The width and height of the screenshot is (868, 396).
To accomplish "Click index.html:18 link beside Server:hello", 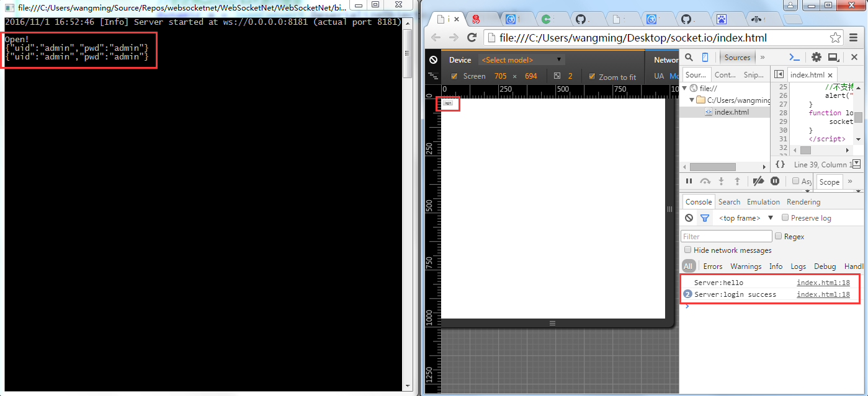I will (823, 283).
